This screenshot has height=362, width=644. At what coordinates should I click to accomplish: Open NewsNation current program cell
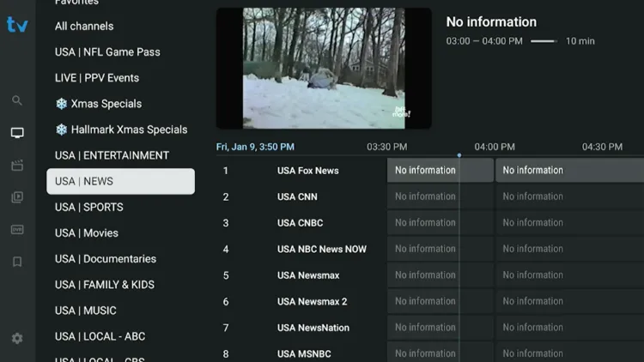[x=440, y=328]
